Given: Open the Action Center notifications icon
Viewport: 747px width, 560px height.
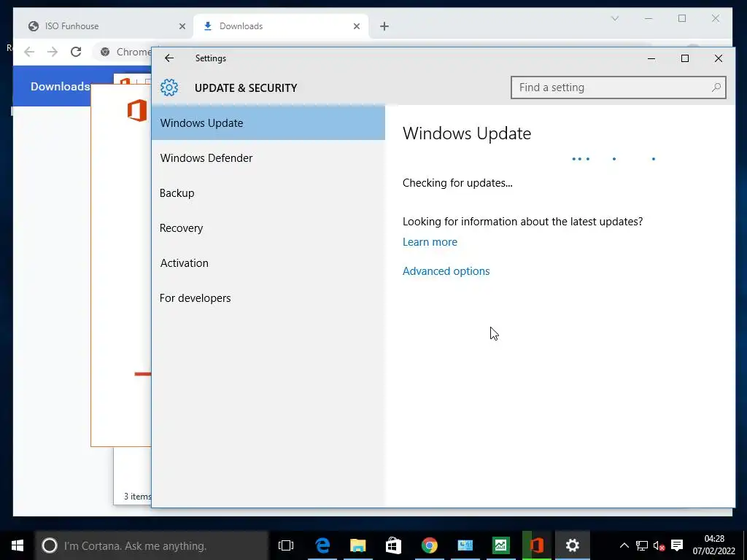Looking at the screenshot, I should [x=677, y=545].
